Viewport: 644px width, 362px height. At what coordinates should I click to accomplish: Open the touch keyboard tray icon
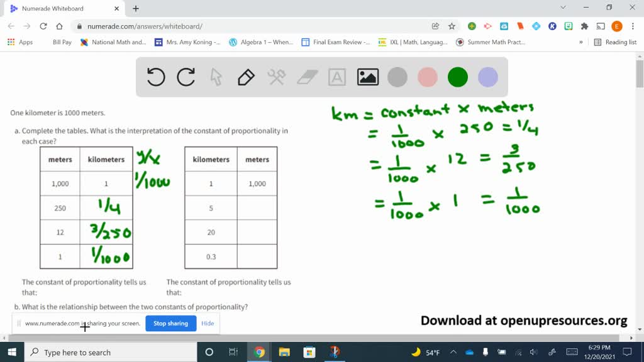(x=572, y=352)
